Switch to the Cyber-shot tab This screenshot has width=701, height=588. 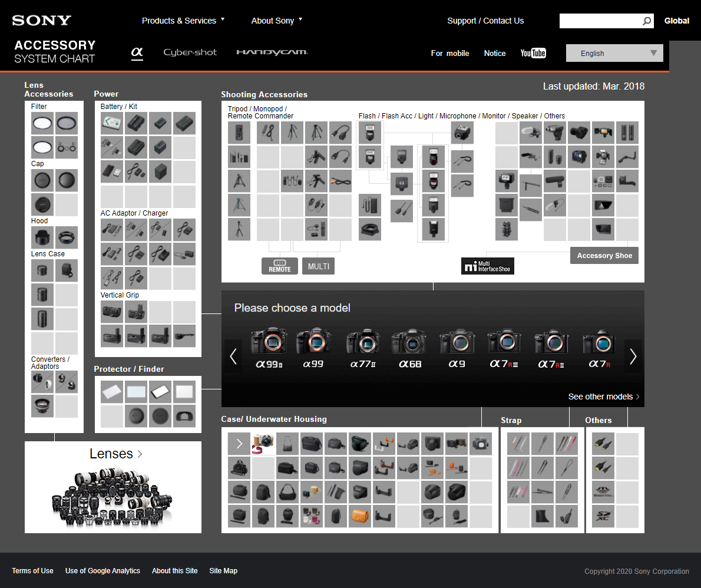pos(190,52)
